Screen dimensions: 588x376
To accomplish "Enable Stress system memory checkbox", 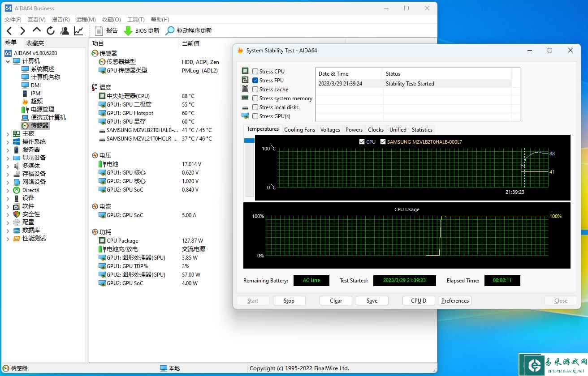I will (x=255, y=98).
